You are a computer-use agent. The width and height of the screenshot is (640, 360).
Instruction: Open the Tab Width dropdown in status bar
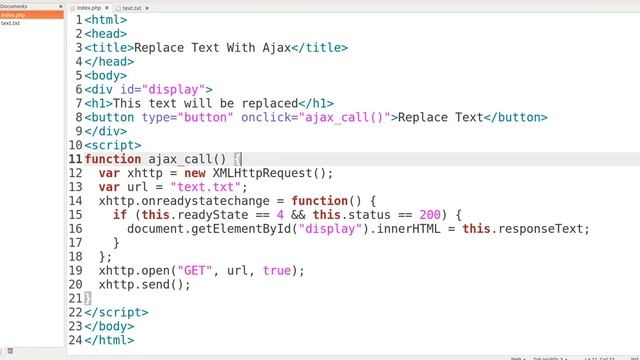(x=550, y=358)
